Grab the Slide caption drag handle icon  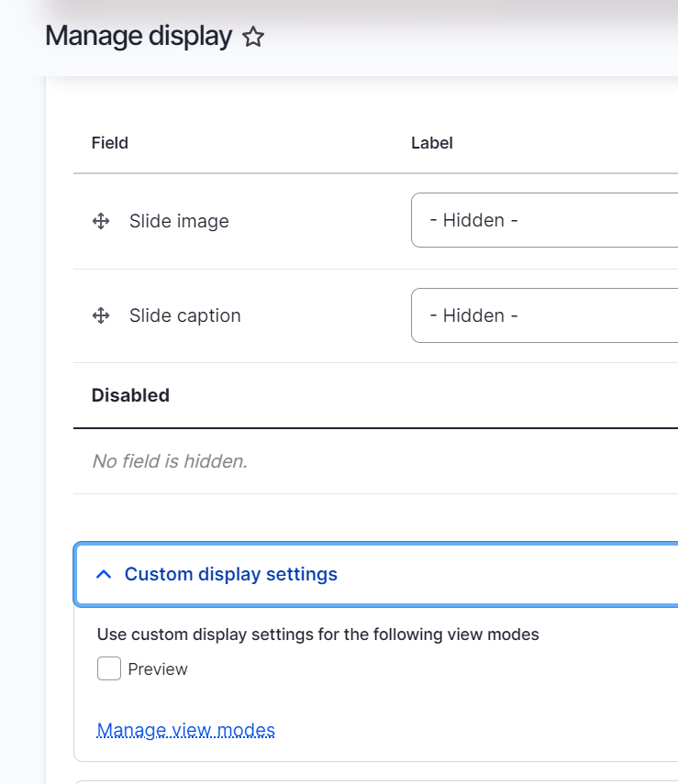(x=100, y=315)
